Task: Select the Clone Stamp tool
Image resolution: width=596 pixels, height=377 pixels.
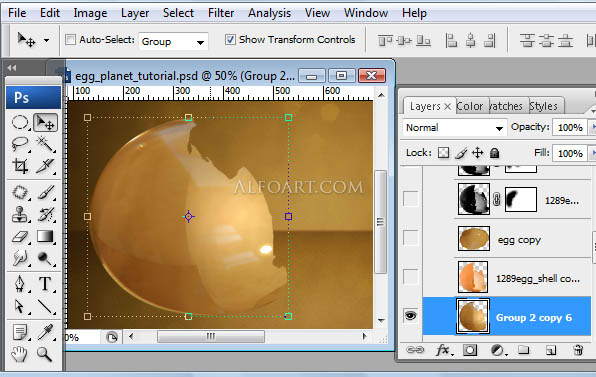Action: point(20,214)
